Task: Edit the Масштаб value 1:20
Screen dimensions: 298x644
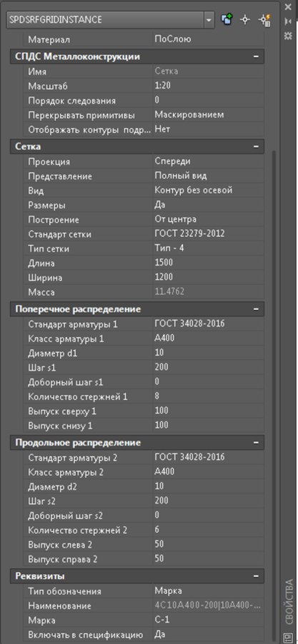Action: coord(208,86)
